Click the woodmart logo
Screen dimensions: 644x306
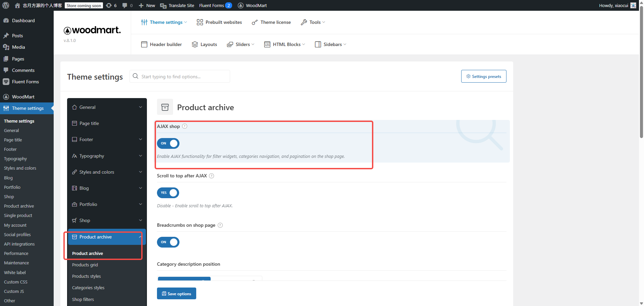click(92, 30)
